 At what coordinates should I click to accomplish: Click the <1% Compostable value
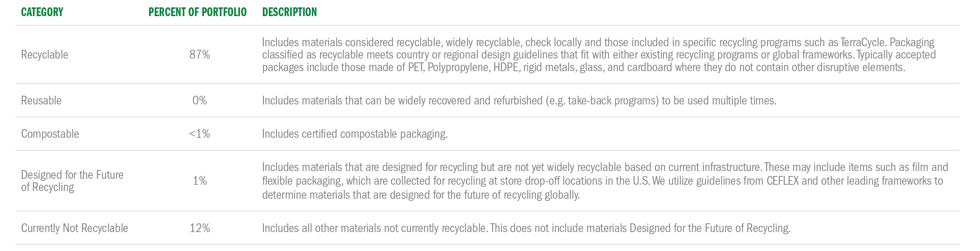(200, 134)
